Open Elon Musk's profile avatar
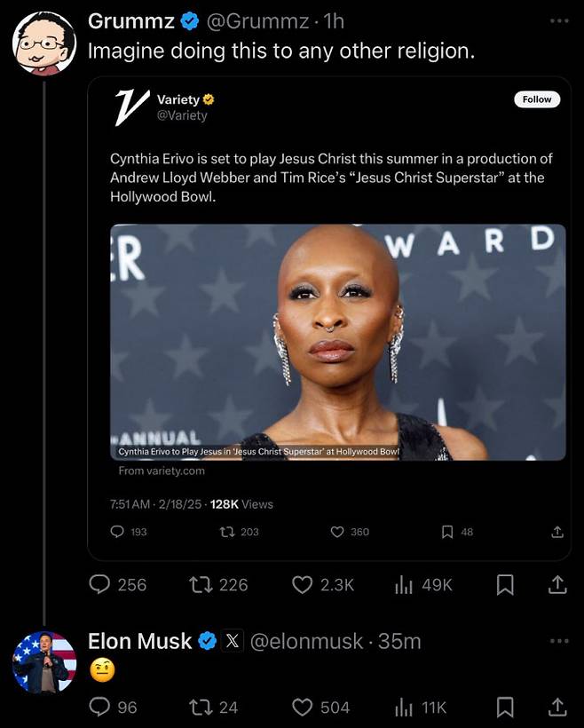 [44, 662]
